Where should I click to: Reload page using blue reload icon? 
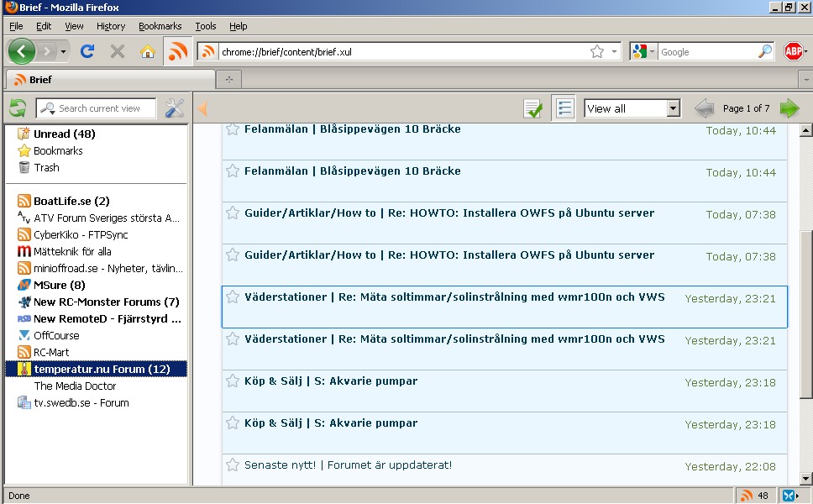pyautogui.click(x=87, y=51)
